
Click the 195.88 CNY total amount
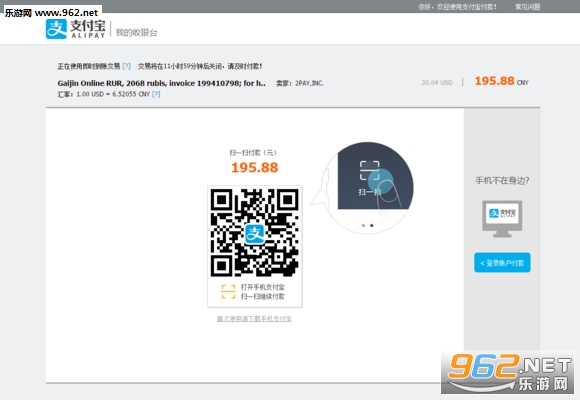(501, 81)
